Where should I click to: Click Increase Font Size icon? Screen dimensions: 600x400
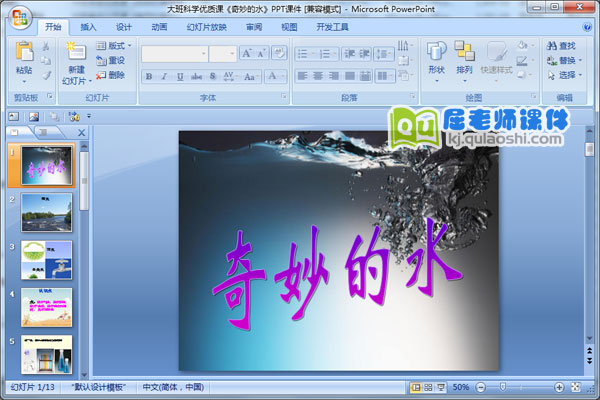(246, 54)
